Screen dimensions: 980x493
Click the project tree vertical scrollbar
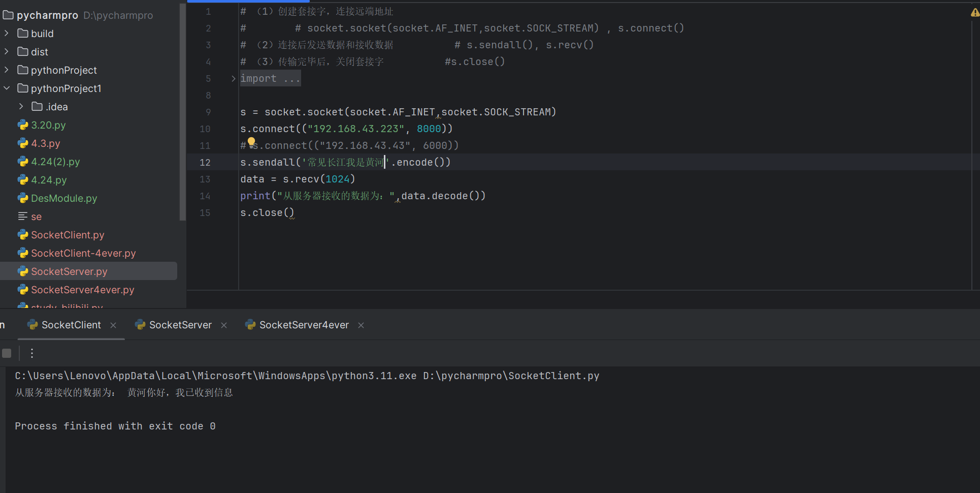pos(183,112)
